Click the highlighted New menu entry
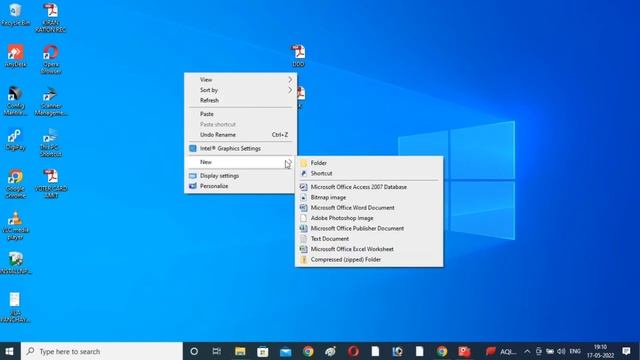Viewport: 640px width, 360px height. click(x=240, y=162)
